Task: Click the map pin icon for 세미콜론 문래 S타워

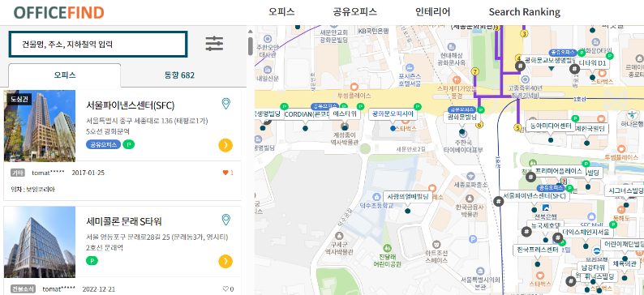Action: tap(225, 220)
